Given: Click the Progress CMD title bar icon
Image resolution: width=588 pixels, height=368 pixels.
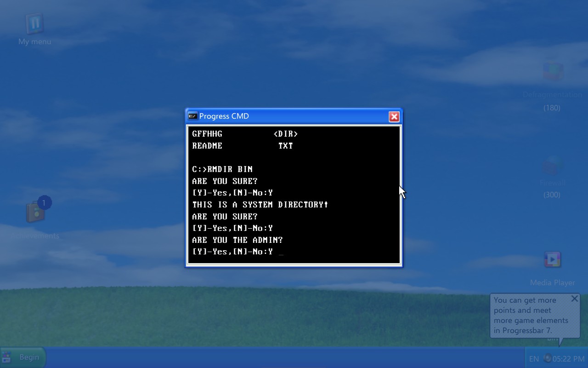Looking at the screenshot, I should pyautogui.click(x=193, y=116).
